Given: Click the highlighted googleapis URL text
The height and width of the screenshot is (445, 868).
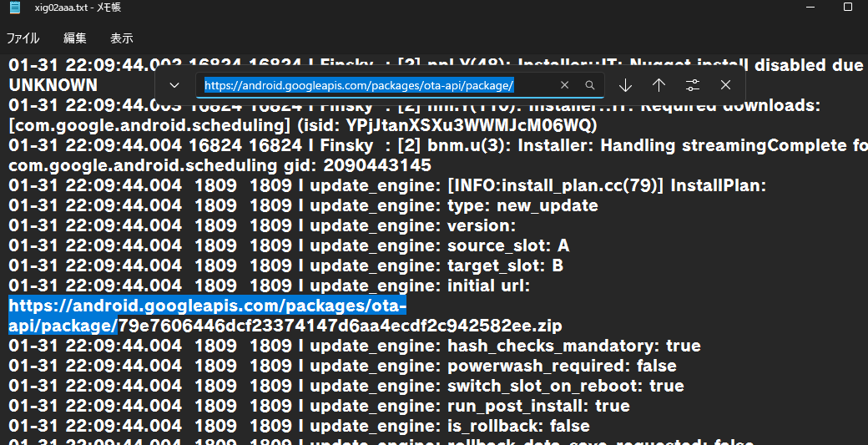Looking at the screenshot, I should (208, 316).
